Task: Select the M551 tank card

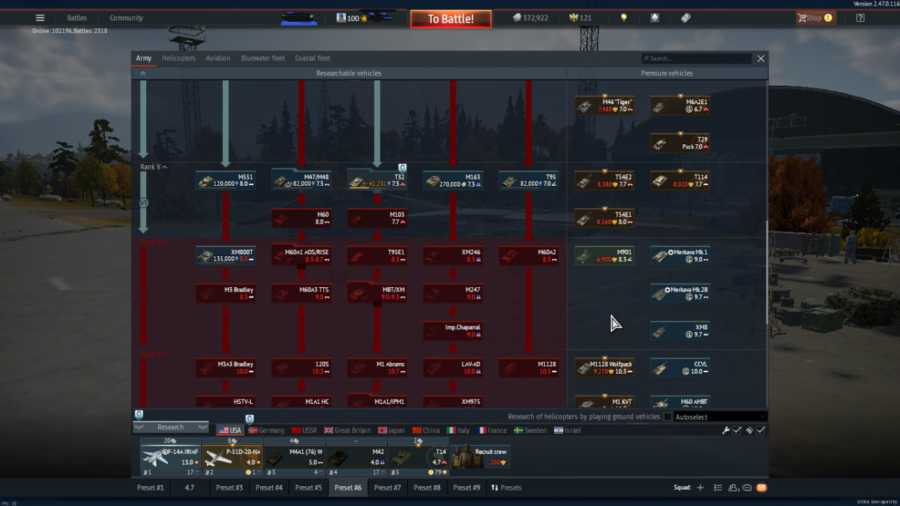Action: 226,180
